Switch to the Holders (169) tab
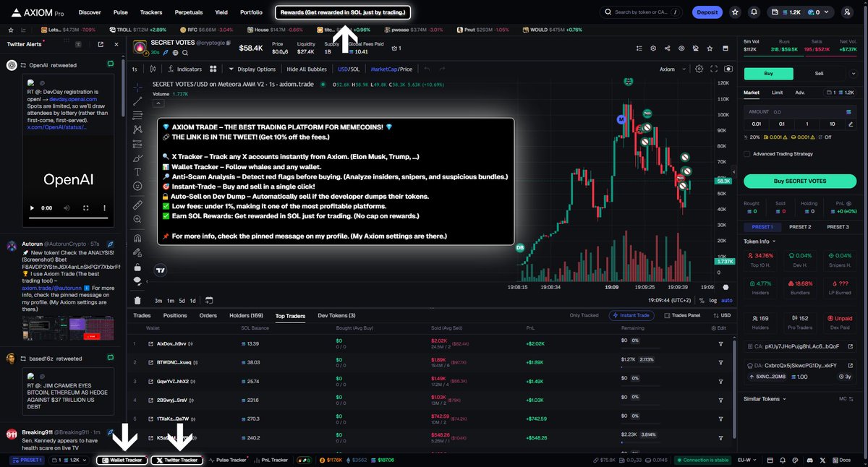Viewport: 868px width, 467px height. pos(246,315)
